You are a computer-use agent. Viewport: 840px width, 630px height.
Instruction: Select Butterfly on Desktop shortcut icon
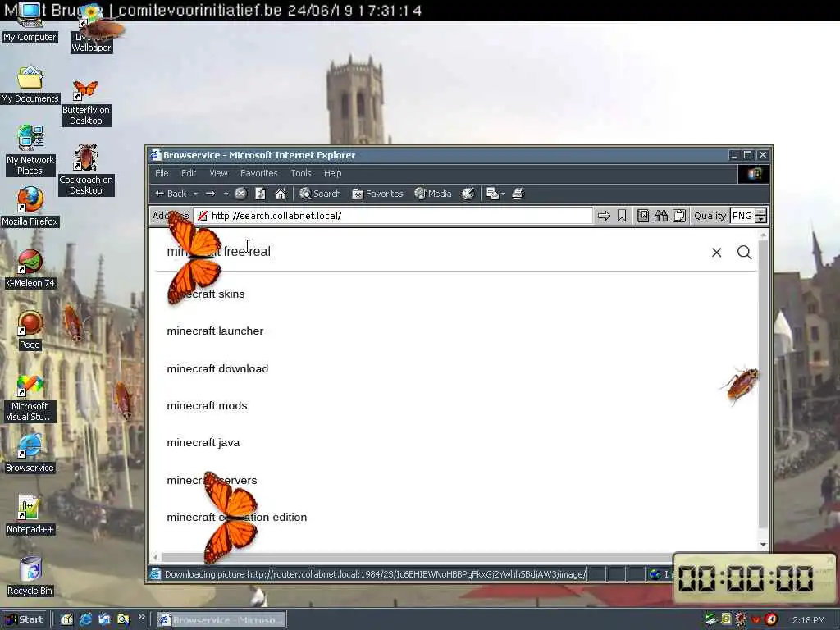tap(85, 103)
